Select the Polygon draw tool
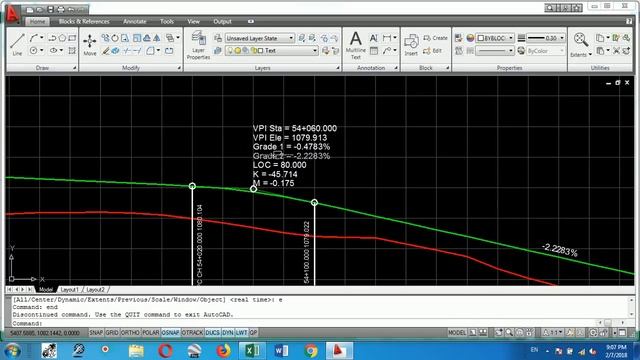Image resolution: width=640 pixels, height=360 pixels. (62, 38)
